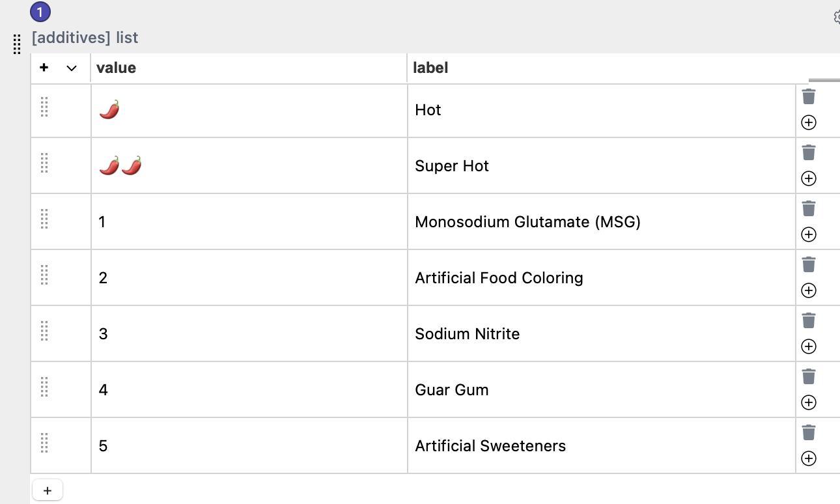Insert a row below "Sodium Nitrite"
Image resolution: width=840 pixels, height=504 pixels.
808,346
